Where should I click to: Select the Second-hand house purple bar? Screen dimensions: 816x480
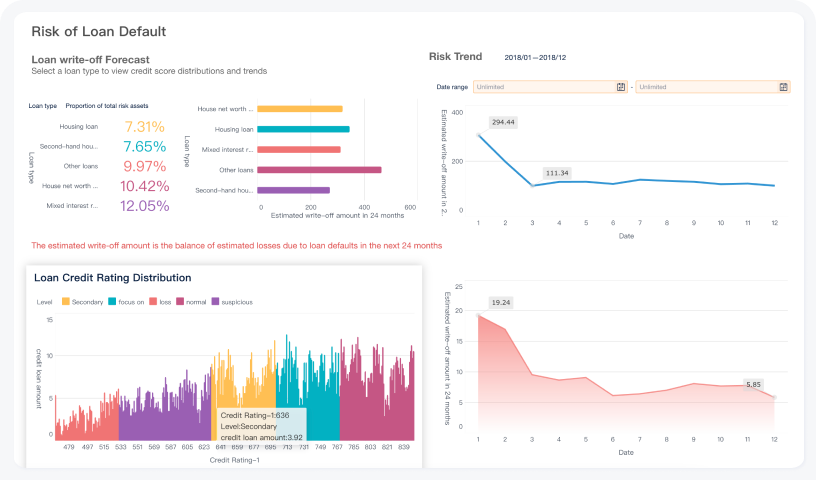(x=293, y=190)
